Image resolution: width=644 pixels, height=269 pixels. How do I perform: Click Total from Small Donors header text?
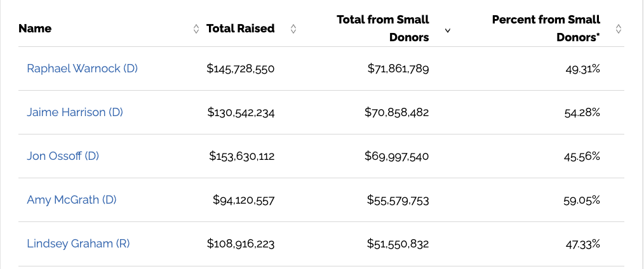pos(383,29)
